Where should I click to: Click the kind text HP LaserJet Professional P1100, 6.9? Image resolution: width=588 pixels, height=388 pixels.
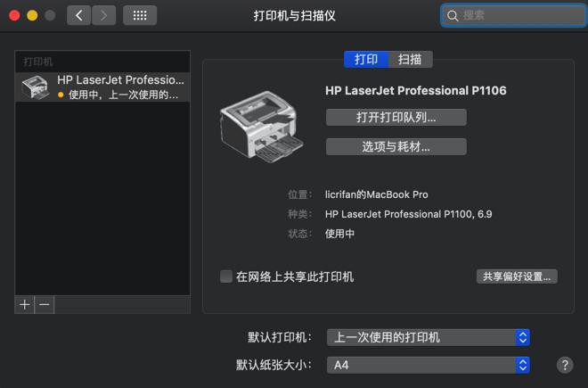pyautogui.click(x=408, y=214)
